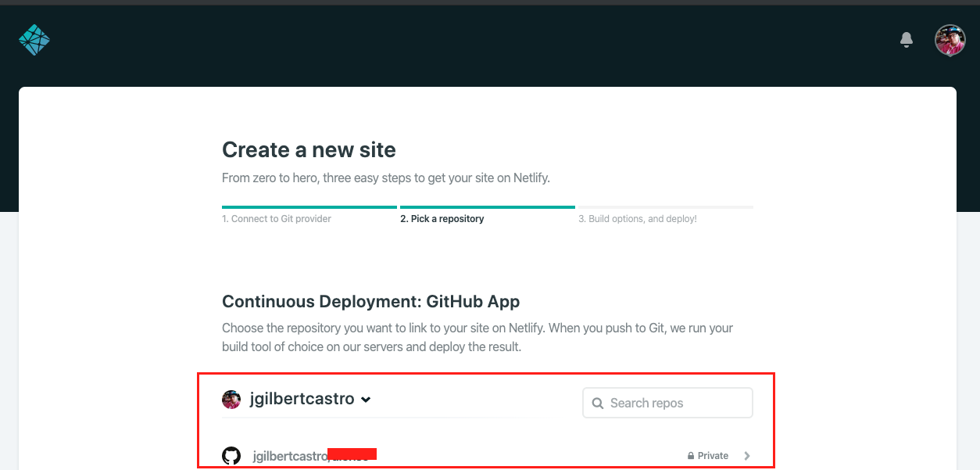980x470 pixels.
Task: Click the Pick a repository step label
Action: [442, 218]
